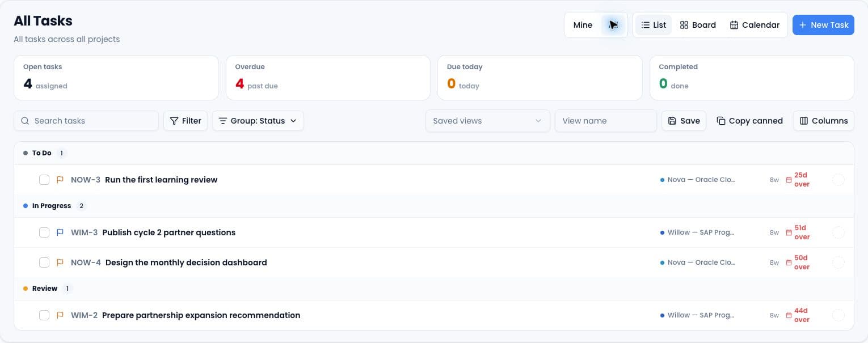Switch to List view
This screenshot has height=343, width=868.
coord(654,25)
